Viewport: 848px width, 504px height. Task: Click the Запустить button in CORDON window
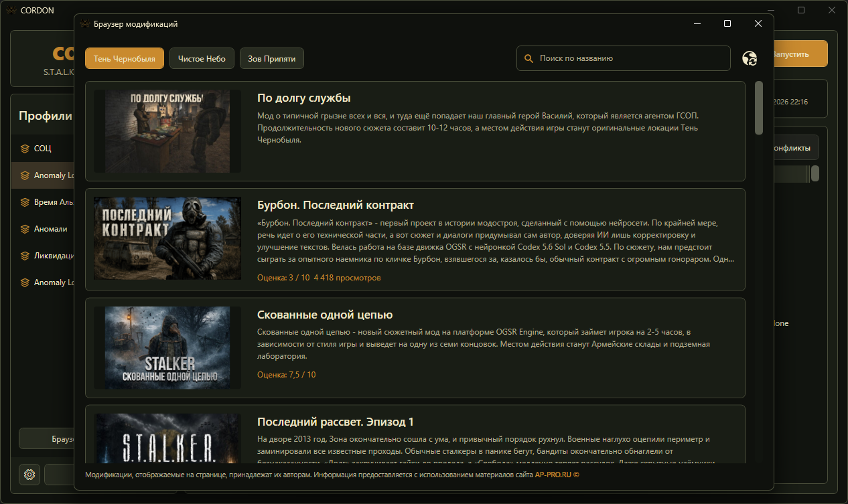[799, 54]
